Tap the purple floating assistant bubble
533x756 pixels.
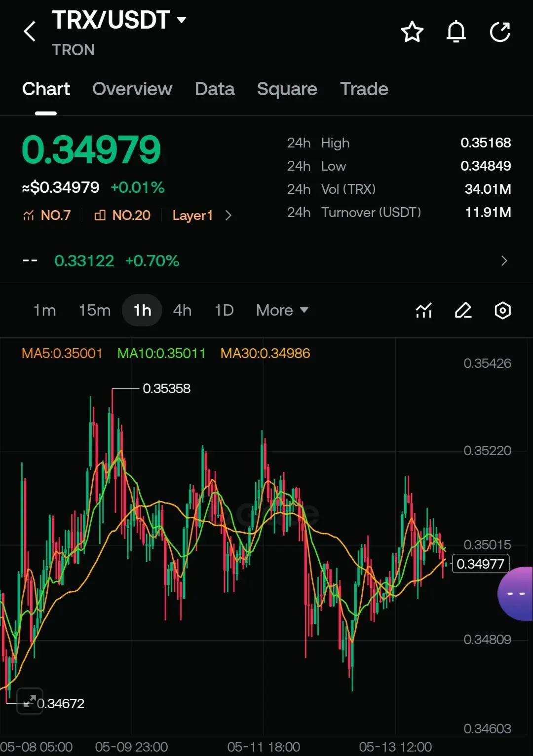515,594
